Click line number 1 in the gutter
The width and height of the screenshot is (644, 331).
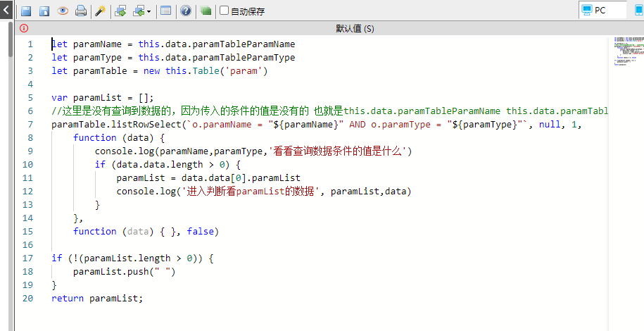30,44
